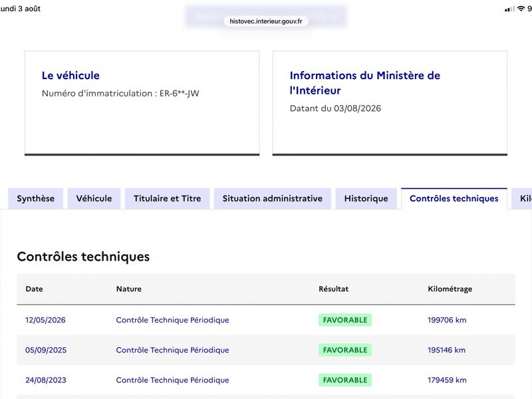Click the date 12/05/2026
This screenshot has height=399, width=532.
pos(45,320)
